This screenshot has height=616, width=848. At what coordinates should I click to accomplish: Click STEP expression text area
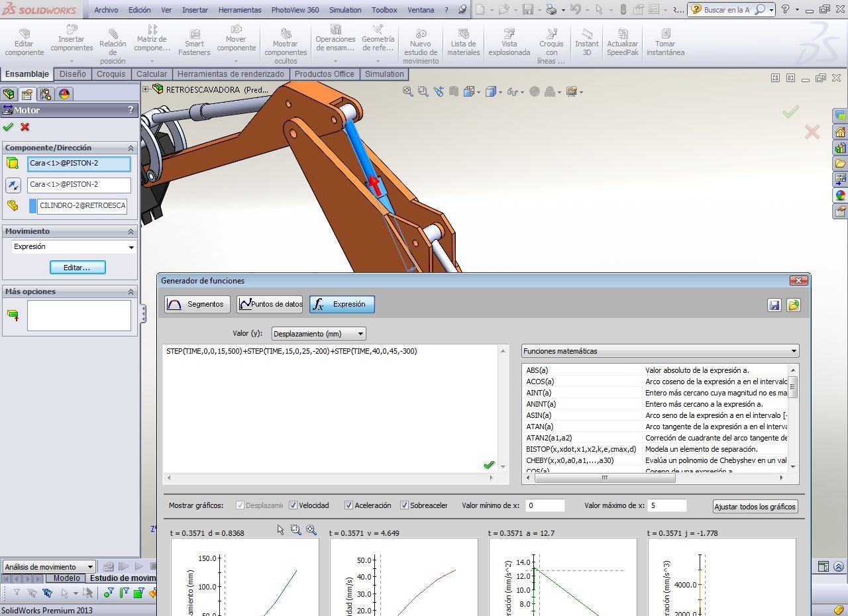tap(330, 408)
